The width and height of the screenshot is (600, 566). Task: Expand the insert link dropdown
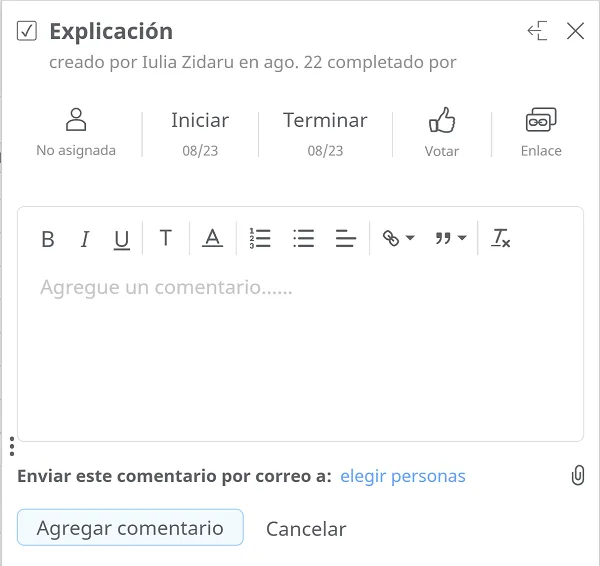pyautogui.click(x=398, y=239)
